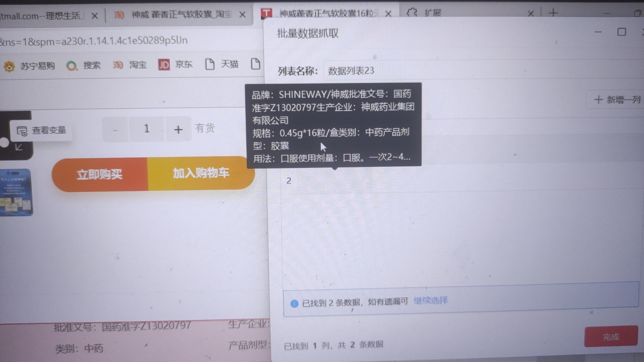Click the 立即购买 button
The height and width of the screenshot is (362, 644).
click(100, 174)
